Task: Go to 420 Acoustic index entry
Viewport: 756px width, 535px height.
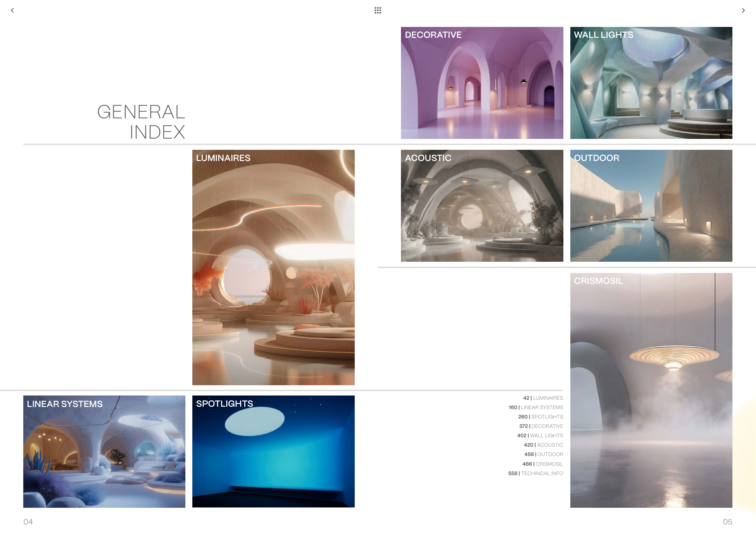Action: tap(543, 445)
